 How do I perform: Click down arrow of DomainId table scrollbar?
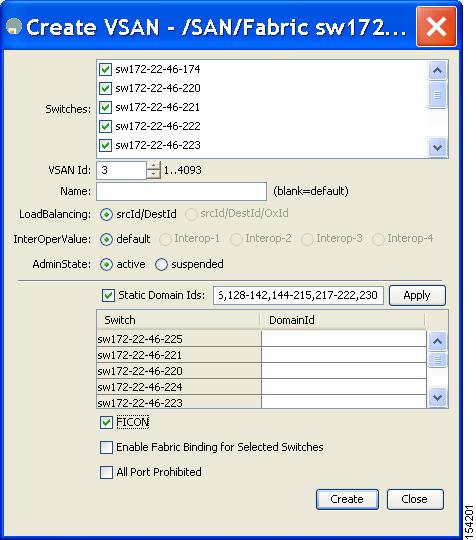click(x=437, y=398)
